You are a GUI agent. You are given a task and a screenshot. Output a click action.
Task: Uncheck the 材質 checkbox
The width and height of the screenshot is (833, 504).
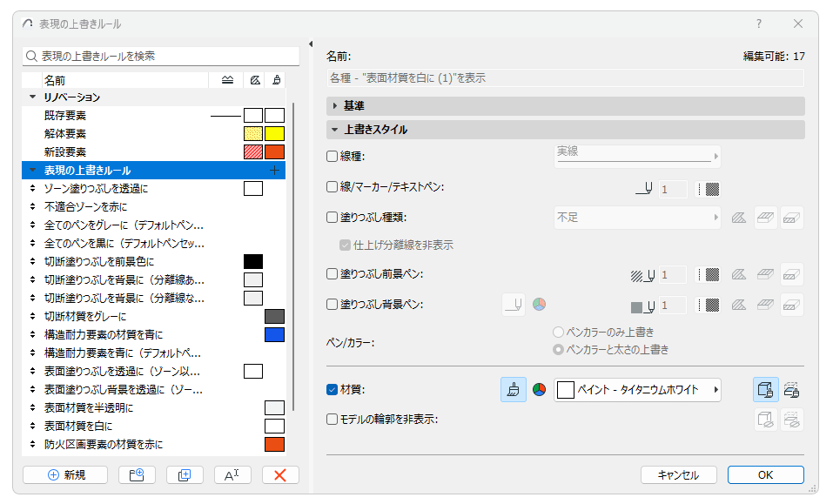pyautogui.click(x=332, y=390)
